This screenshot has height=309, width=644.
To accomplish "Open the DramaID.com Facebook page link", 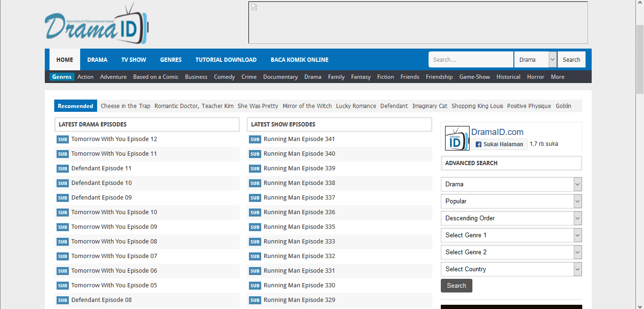I will (497, 132).
